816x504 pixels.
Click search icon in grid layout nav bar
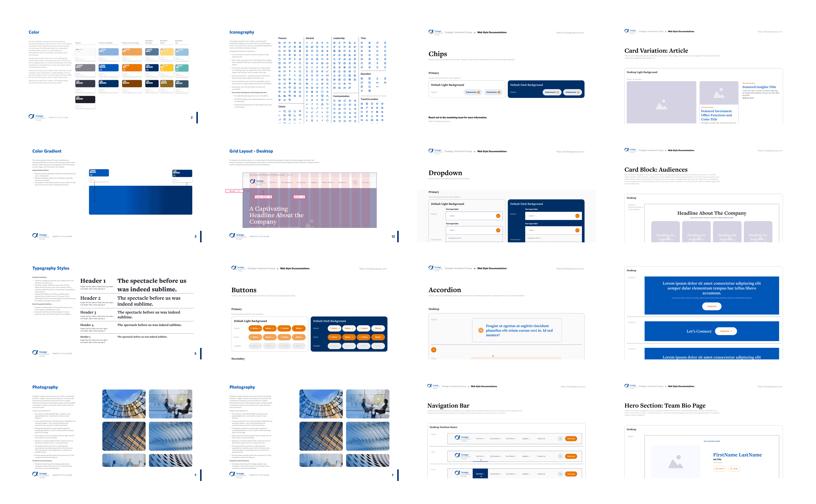(x=355, y=182)
